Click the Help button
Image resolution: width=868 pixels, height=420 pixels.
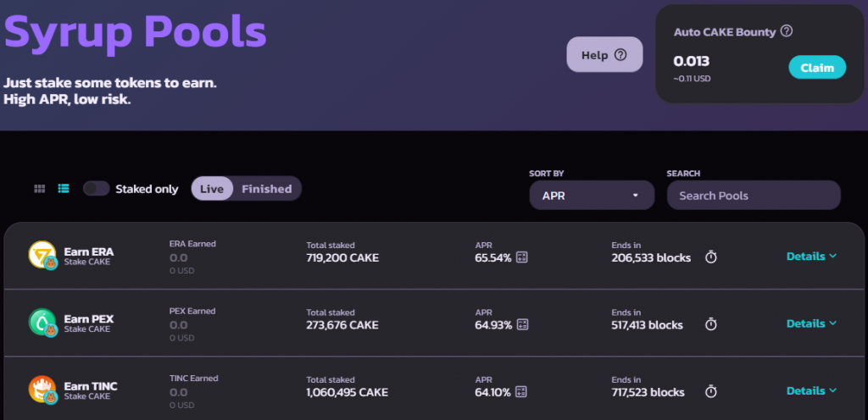[x=604, y=55]
